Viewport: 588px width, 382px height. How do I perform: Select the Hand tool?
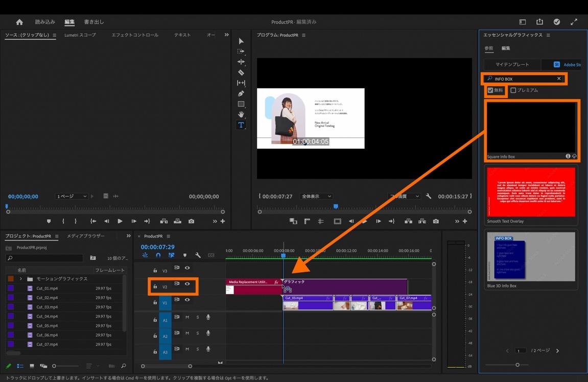241,114
